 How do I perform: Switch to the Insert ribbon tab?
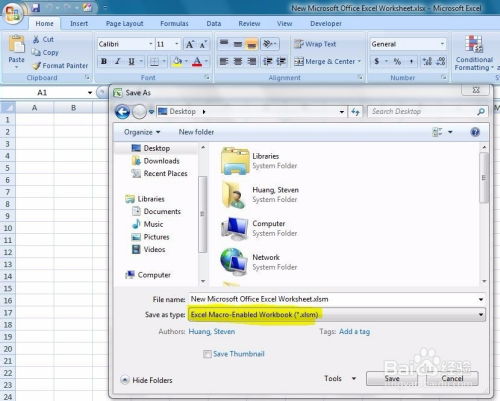click(x=79, y=24)
